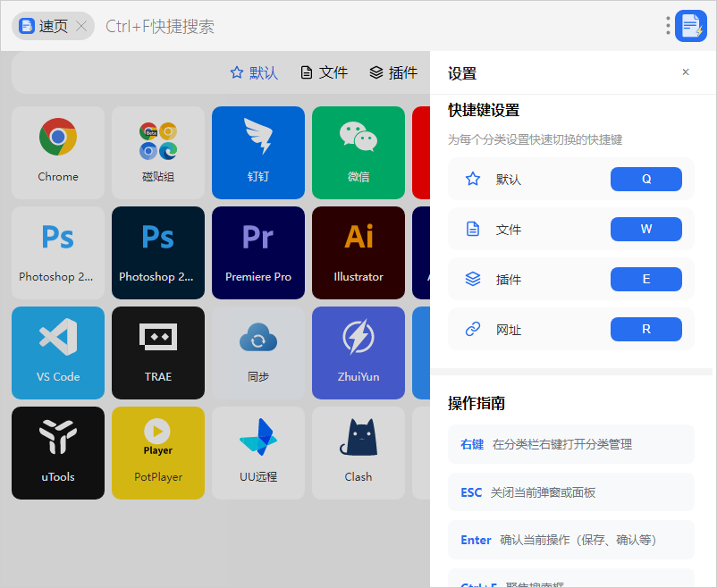Switch to the 默认 category tab
Viewport: 717px width, 588px height.
(x=254, y=72)
